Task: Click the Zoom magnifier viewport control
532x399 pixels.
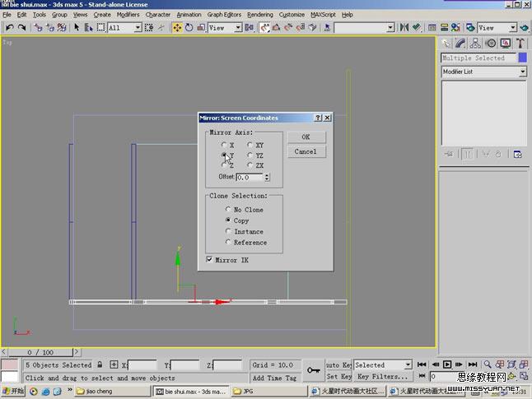Action: (x=488, y=364)
